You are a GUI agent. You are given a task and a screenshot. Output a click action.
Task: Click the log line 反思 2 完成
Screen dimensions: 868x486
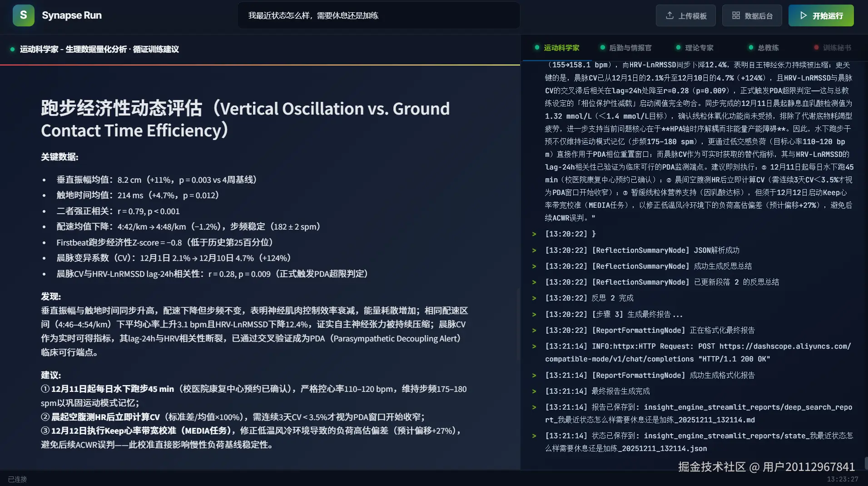[589, 298]
